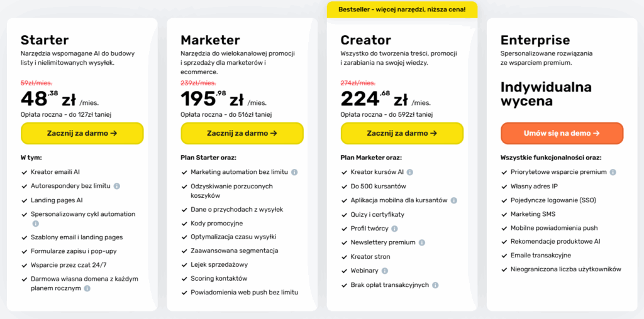644x319 pixels.
Task: Show info for Priorytetowe wsparcie premium
Action: tap(613, 171)
